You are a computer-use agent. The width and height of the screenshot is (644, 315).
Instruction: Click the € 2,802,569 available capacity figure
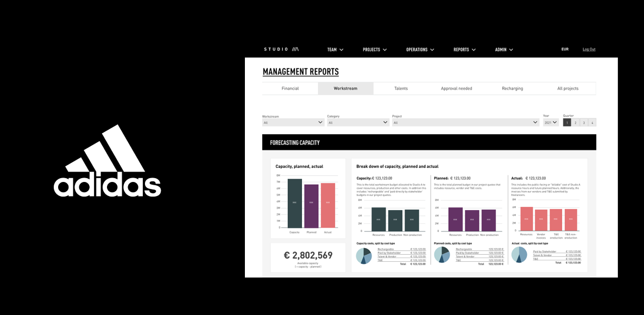tap(308, 255)
